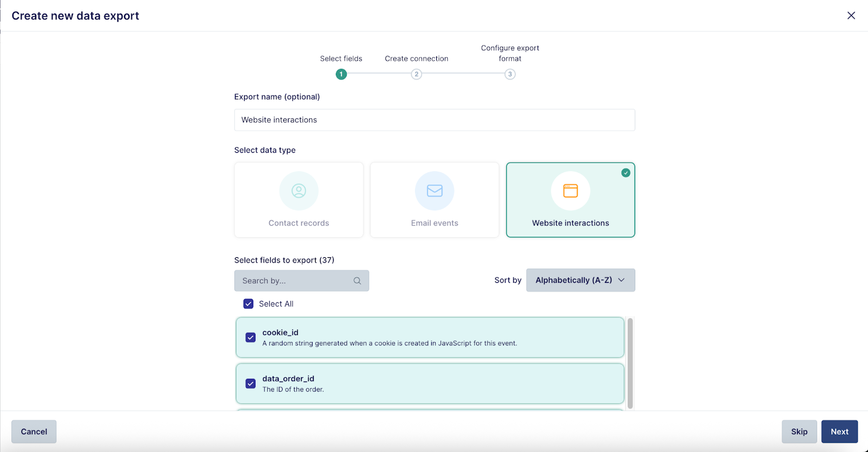Click 'The ID of the order.' description
The image size is (868, 452).
click(x=293, y=390)
